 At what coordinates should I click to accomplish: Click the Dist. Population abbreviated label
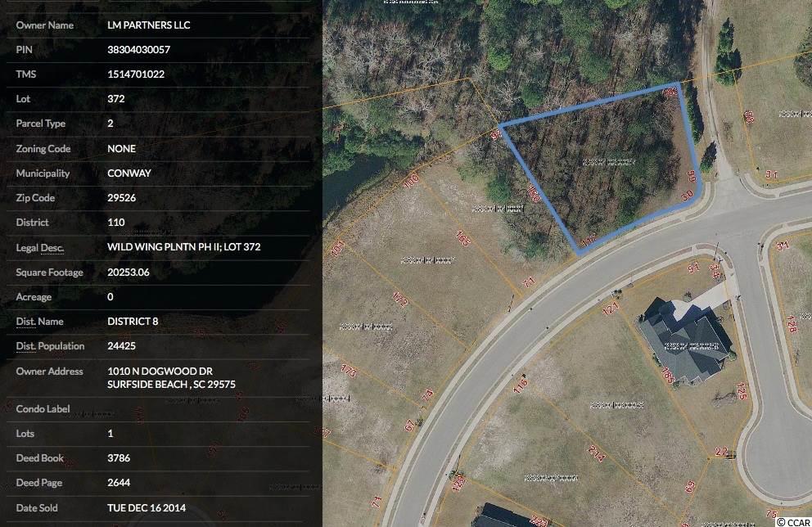point(50,346)
